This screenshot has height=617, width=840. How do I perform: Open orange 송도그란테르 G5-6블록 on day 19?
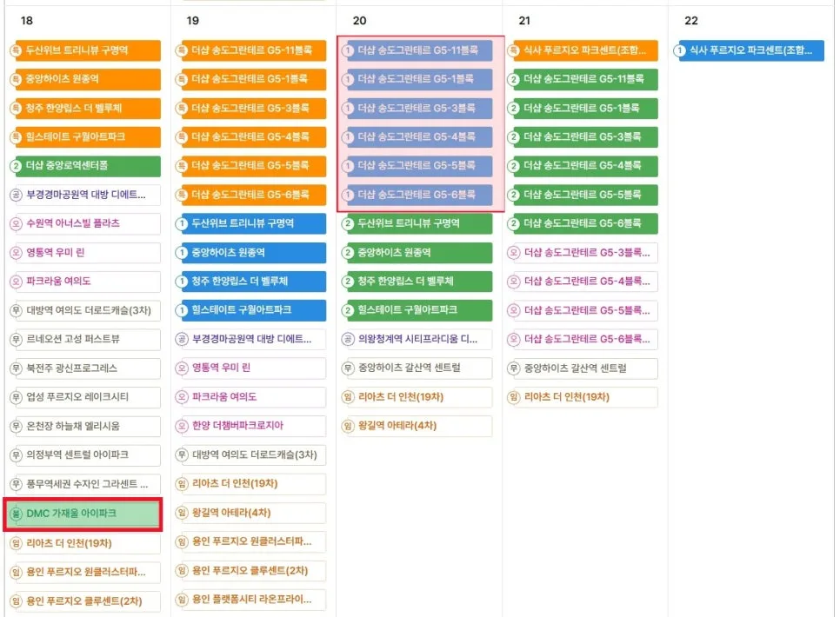(250, 195)
